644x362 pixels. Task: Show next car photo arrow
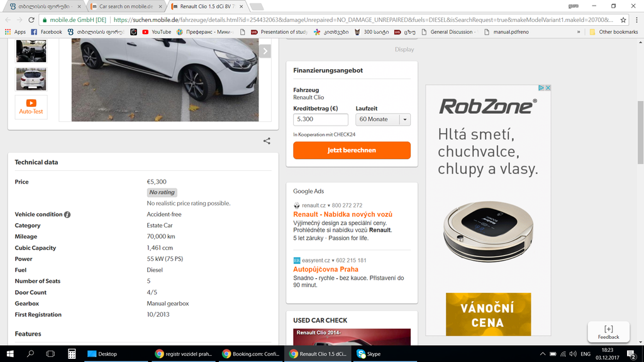click(x=265, y=51)
